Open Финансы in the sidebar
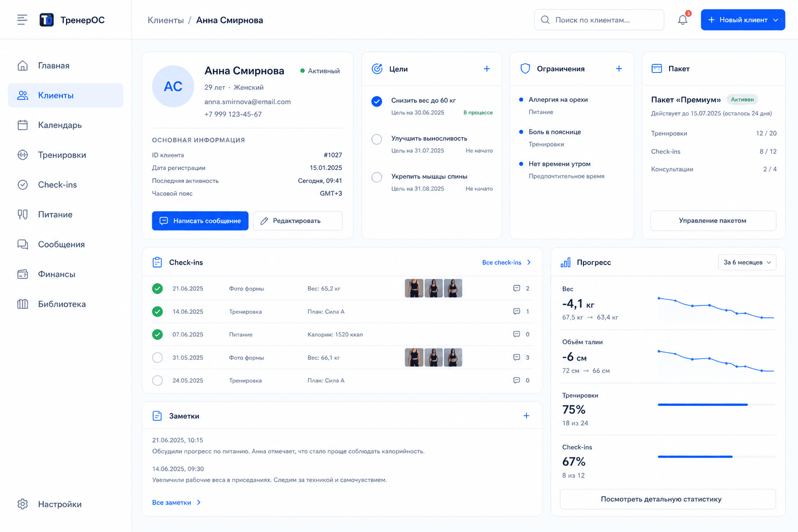The height and width of the screenshot is (532, 798). pos(65,274)
